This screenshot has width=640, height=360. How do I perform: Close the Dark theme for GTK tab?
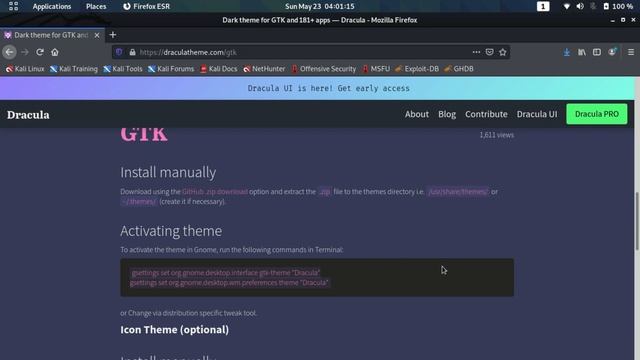pyautogui.click(x=97, y=36)
